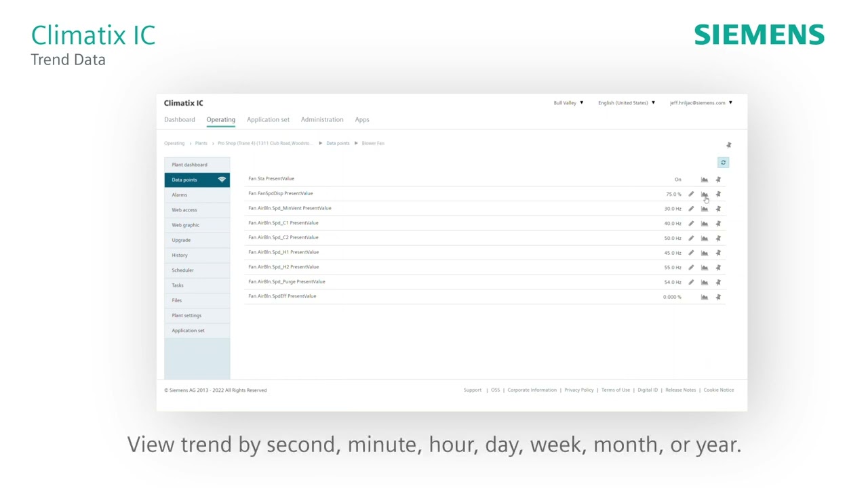Open Scheduler in sidebar
The height and width of the screenshot is (488, 868).
(x=197, y=270)
